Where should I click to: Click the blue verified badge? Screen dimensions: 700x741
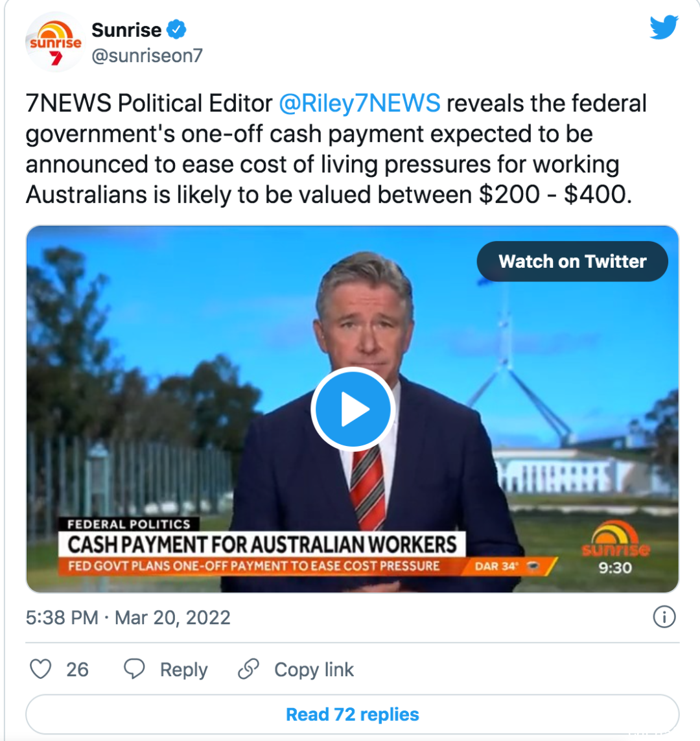click(x=177, y=30)
